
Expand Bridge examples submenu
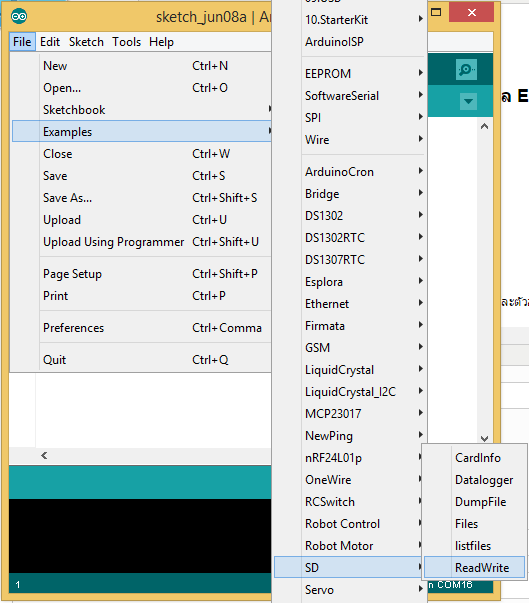[x=350, y=193]
